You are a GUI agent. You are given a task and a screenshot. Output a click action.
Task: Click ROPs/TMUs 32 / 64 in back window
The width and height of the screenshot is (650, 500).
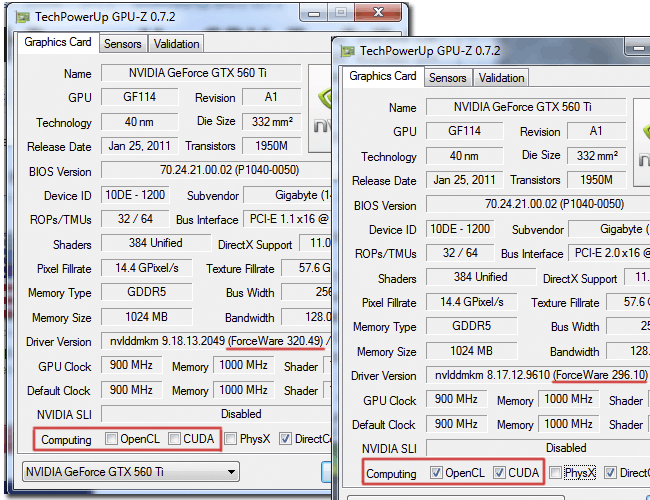(x=135, y=219)
